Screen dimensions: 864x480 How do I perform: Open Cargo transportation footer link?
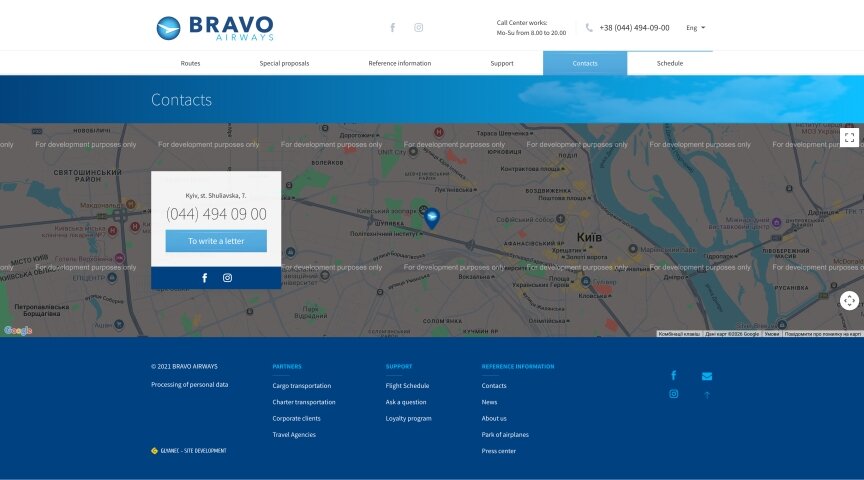[301, 386]
